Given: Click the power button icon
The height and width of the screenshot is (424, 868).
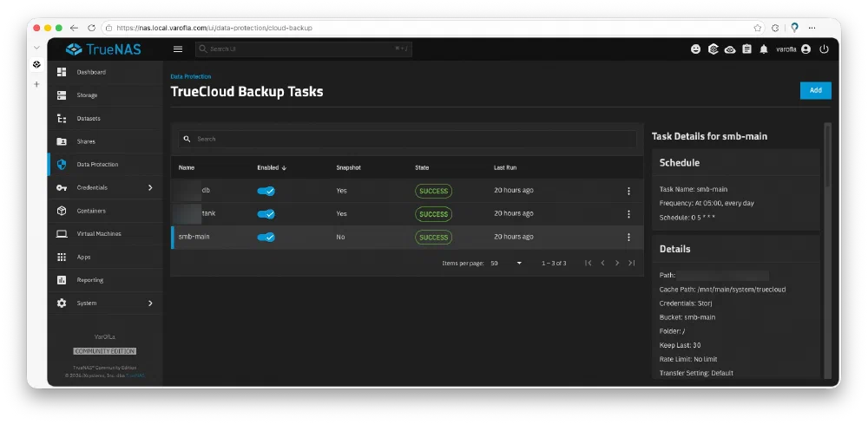Looking at the screenshot, I should (x=824, y=49).
